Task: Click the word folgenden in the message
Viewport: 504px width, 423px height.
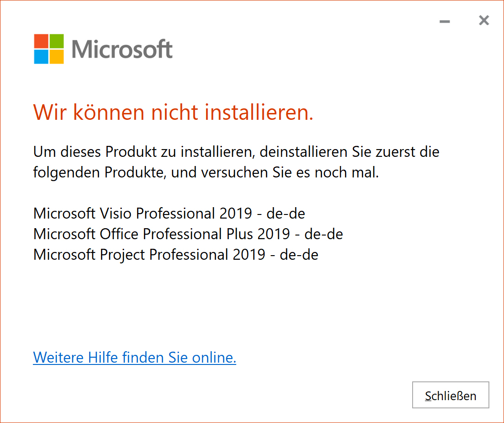Action: coord(67,173)
